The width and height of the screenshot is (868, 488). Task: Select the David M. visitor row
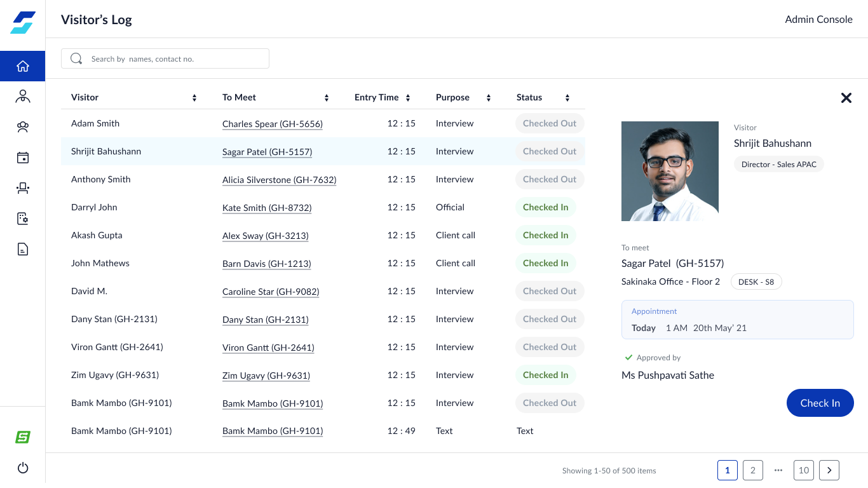[323, 291]
